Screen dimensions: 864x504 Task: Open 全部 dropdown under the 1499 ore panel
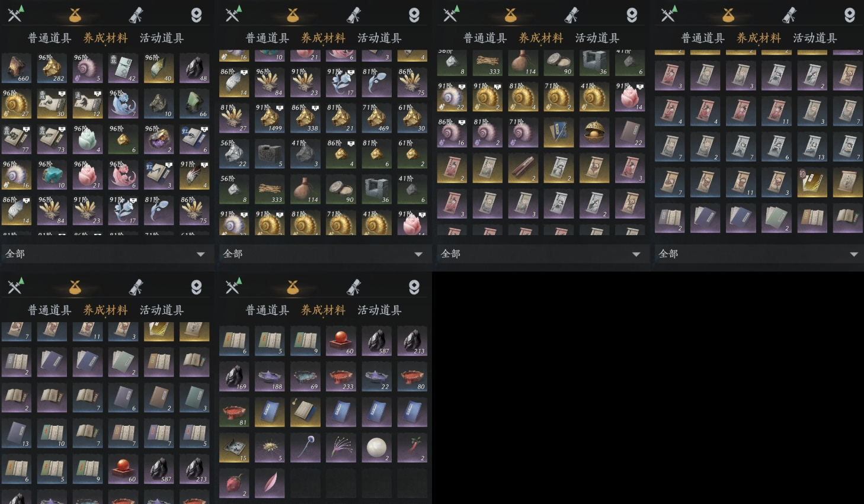[x=323, y=254]
